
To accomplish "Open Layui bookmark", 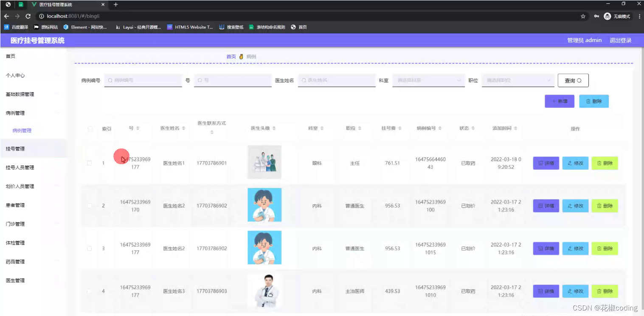I will click(138, 27).
